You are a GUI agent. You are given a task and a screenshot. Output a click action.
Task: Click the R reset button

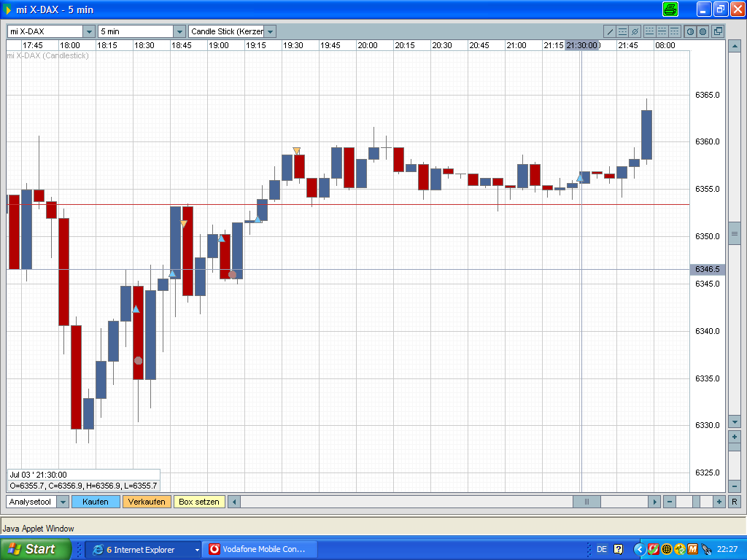pos(734,502)
